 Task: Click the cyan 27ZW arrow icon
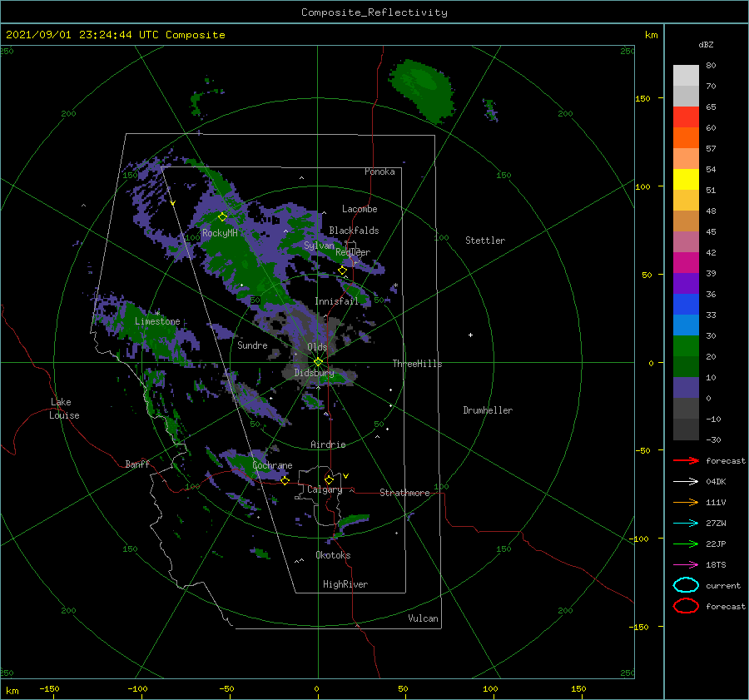(686, 524)
